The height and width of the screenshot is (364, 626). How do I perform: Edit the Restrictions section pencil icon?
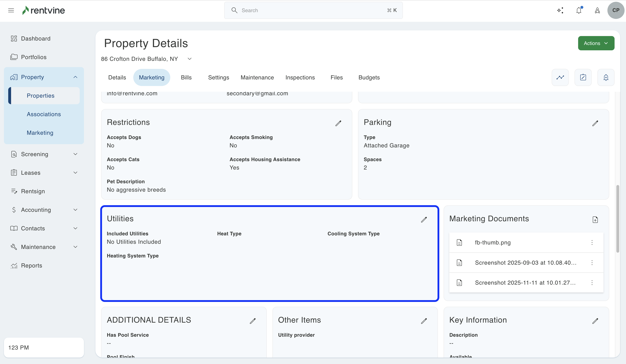[x=338, y=123]
